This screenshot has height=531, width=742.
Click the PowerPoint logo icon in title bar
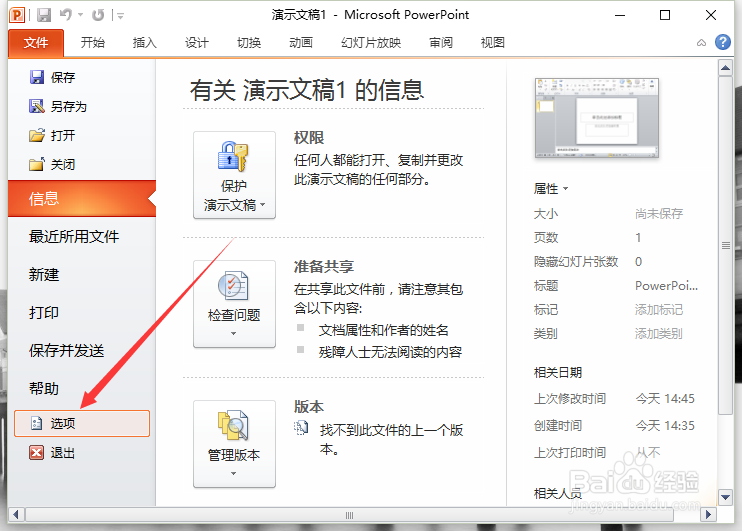pyautogui.click(x=17, y=15)
